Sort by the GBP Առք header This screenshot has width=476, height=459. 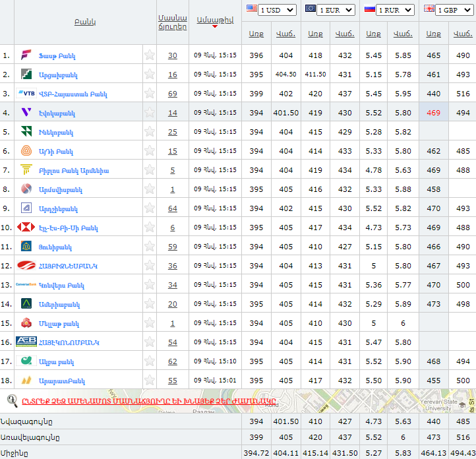click(434, 34)
